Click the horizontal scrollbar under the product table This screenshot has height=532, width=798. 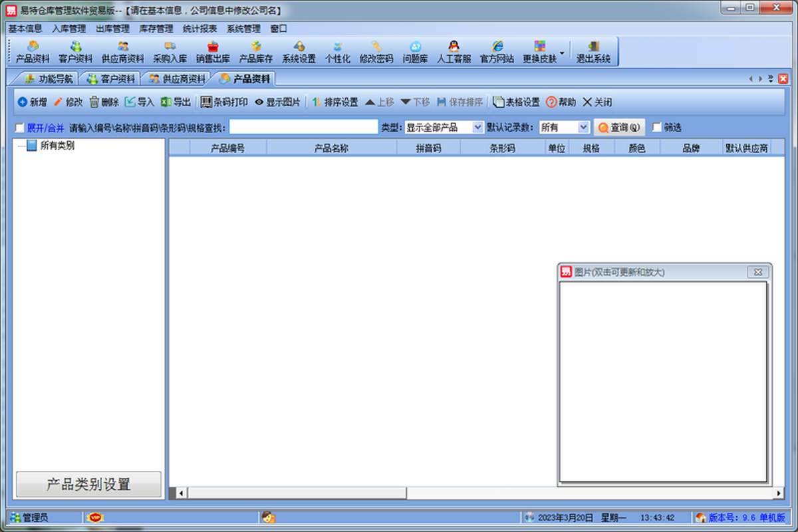tap(476, 493)
